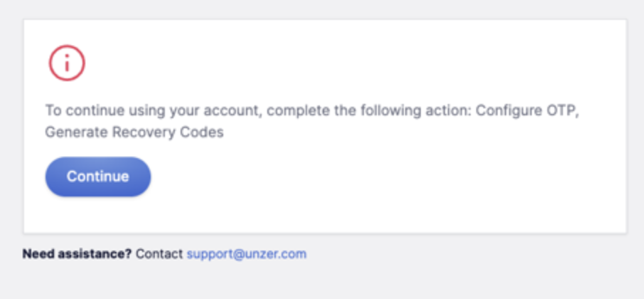Click the 'Contact' word before the email
This screenshot has height=299, width=644.
tap(159, 253)
